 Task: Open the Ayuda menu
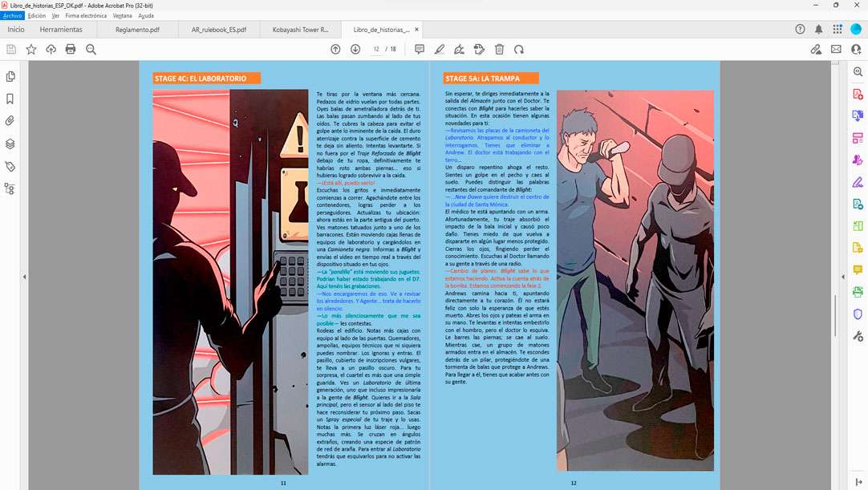pyautogui.click(x=146, y=15)
